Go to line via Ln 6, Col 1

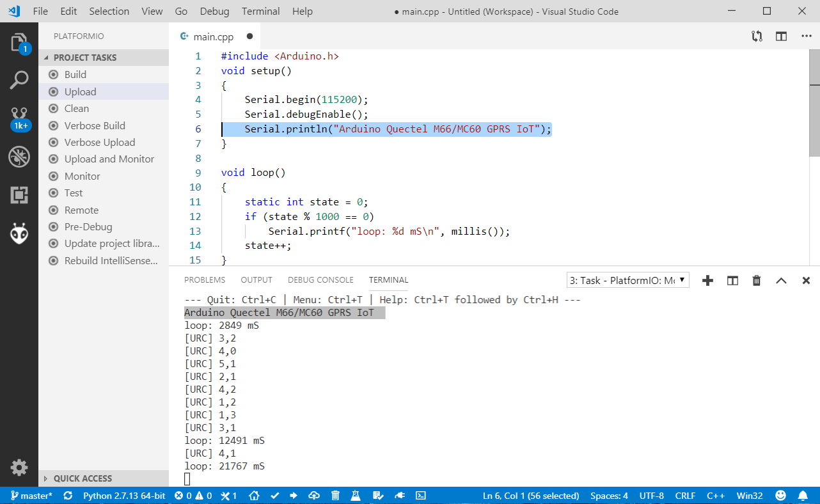click(531, 496)
